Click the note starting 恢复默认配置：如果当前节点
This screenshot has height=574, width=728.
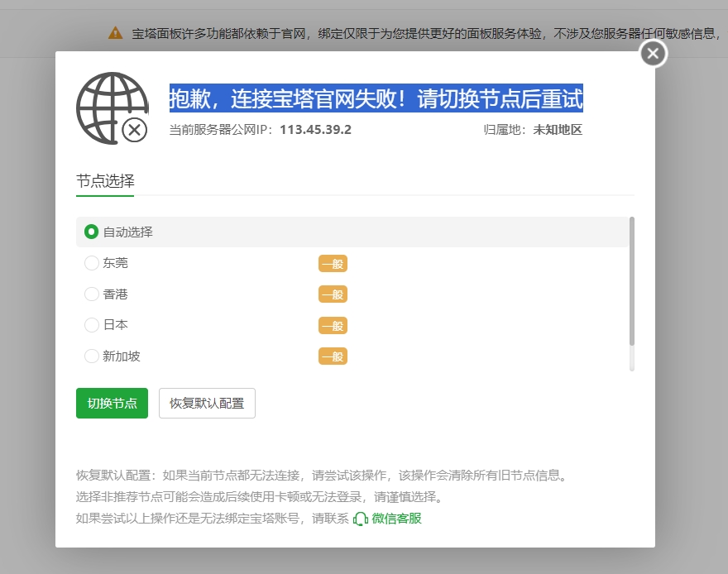coord(322,475)
